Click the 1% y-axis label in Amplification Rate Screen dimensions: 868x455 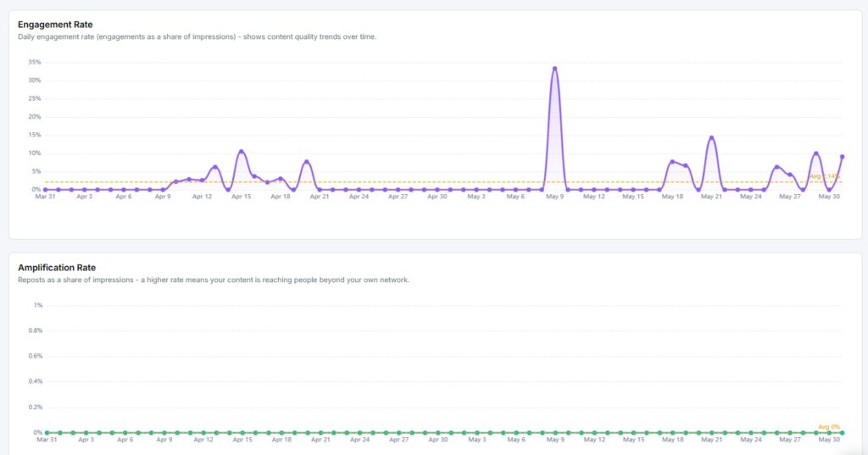tap(37, 305)
